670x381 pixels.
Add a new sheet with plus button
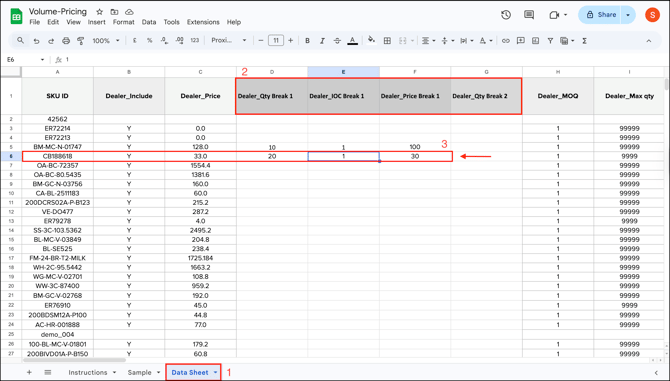click(29, 372)
